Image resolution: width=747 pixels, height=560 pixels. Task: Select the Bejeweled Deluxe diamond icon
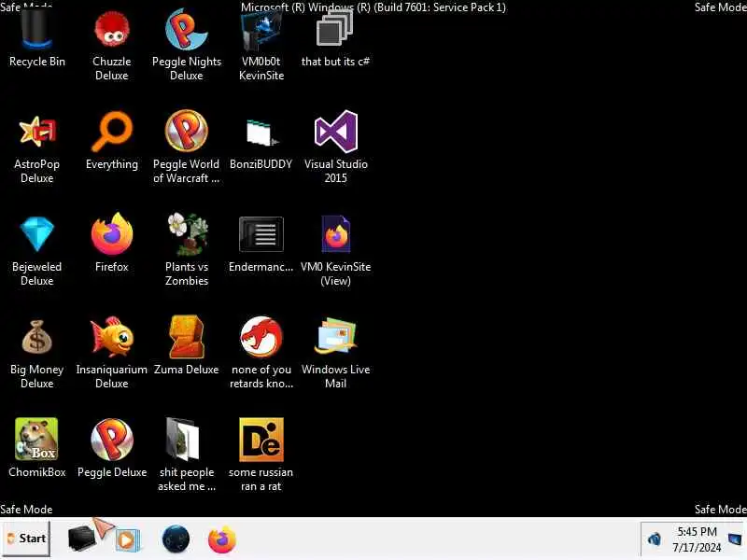pos(37,234)
